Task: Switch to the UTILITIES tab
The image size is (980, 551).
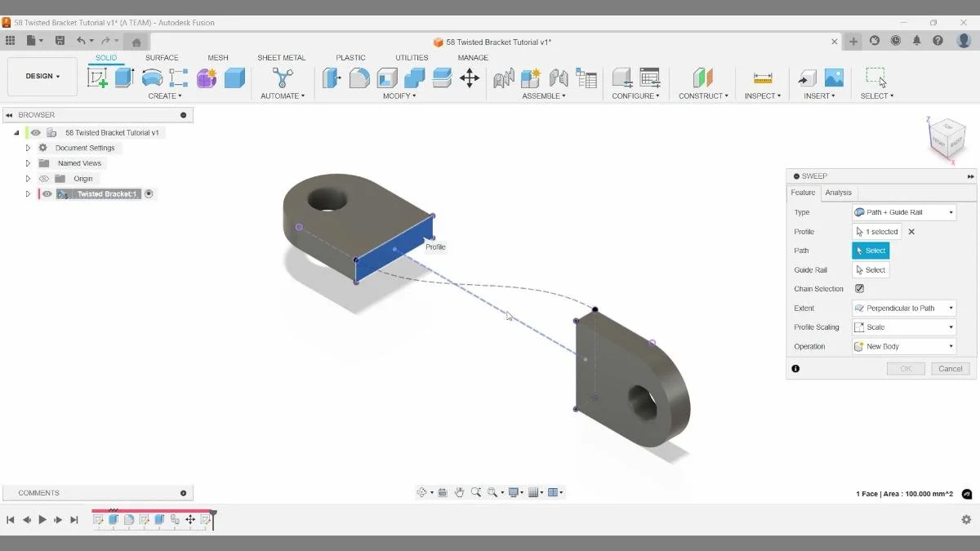Action: click(412, 58)
